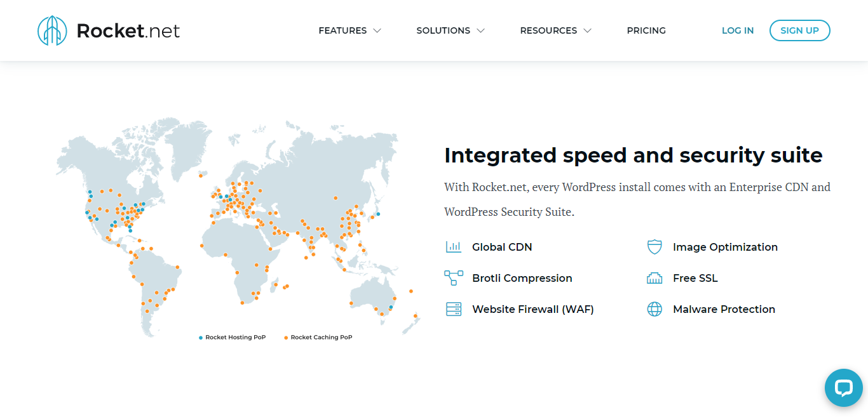
Task: Click the 'Rocket Hosting PoP' legend label
Action: (x=236, y=338)
